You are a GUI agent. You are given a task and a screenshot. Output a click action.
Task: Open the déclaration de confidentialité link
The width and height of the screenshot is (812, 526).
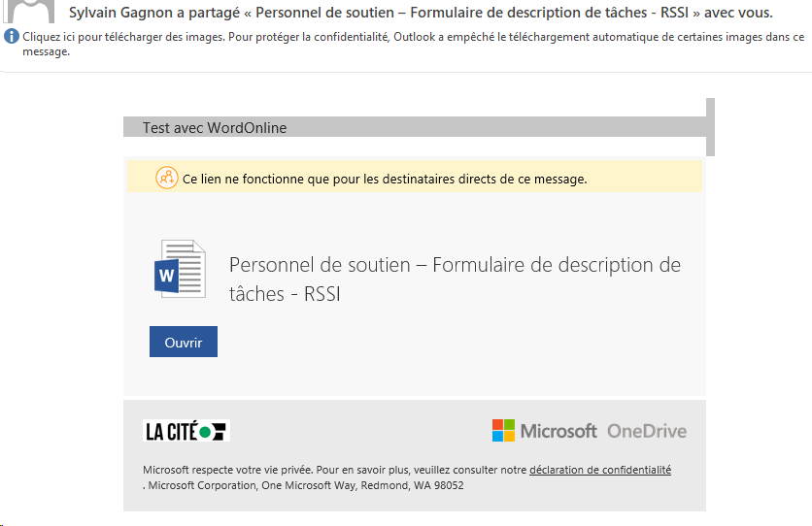[x=600, y=470]
